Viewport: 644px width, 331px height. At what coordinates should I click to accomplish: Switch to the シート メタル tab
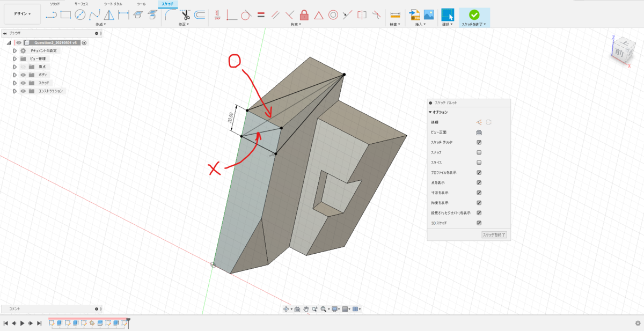113,4
